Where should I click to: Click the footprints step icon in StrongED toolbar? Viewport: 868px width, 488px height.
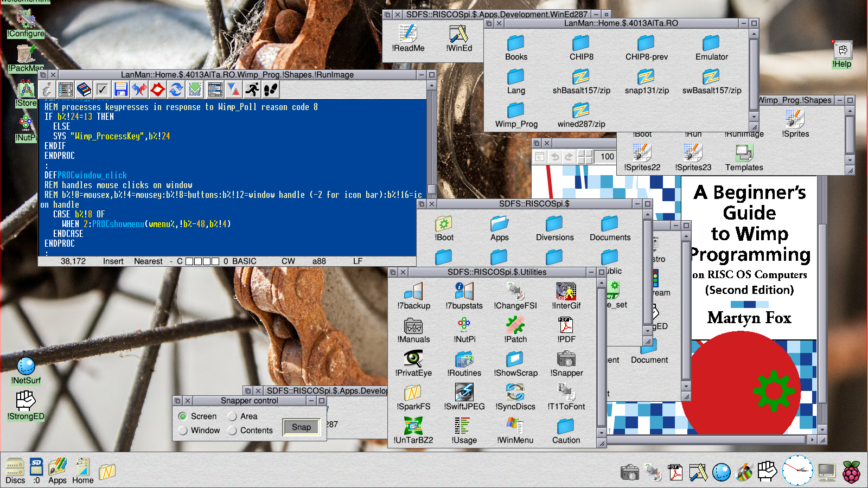pyautogui.click(x=271, y=89)
